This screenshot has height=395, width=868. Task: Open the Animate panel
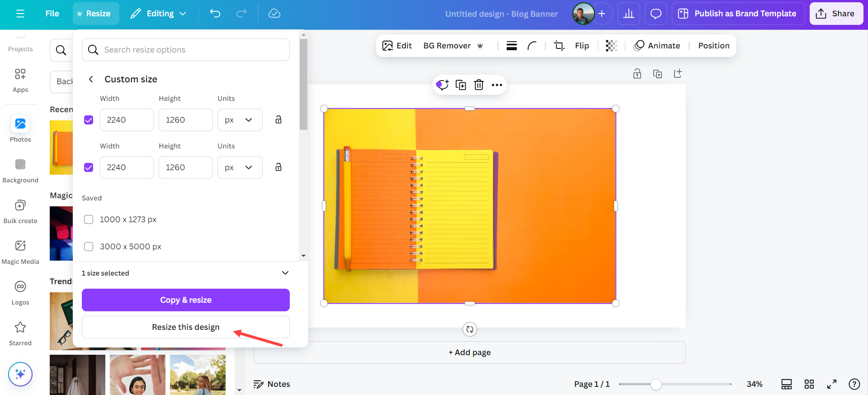click(657, 46)
